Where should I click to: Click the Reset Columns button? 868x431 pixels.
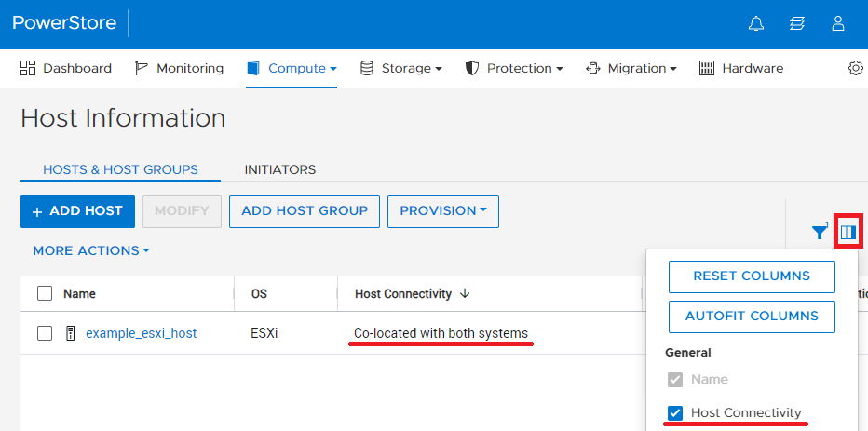pos(752,276)
